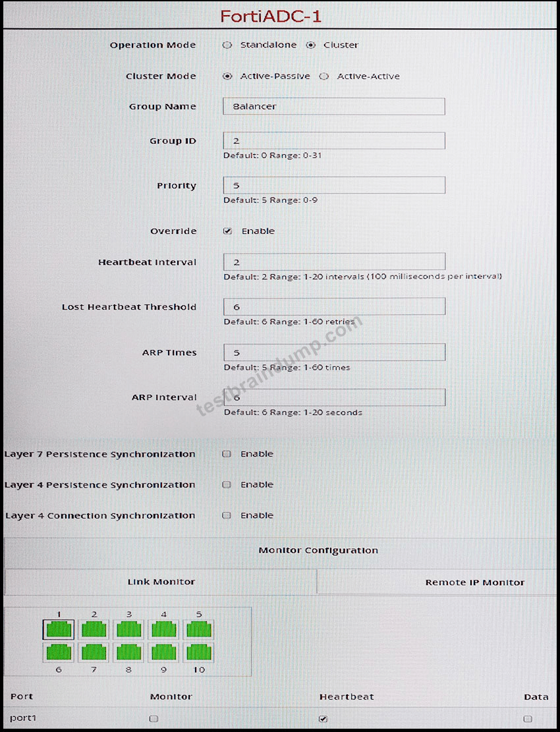The image size is (560, 732).
Task: Click the port1 row label
Action: tap(23, 718)
